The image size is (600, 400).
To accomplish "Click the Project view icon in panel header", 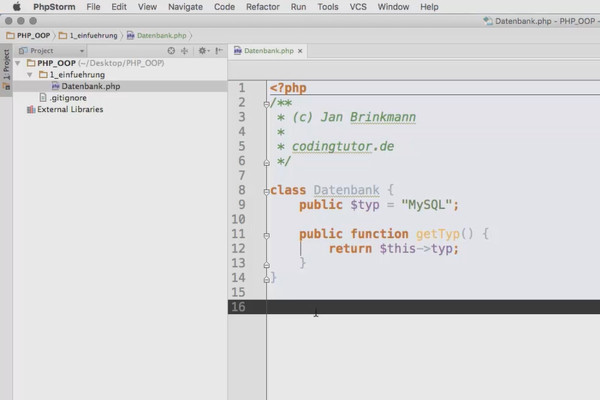I will [23, 51].
